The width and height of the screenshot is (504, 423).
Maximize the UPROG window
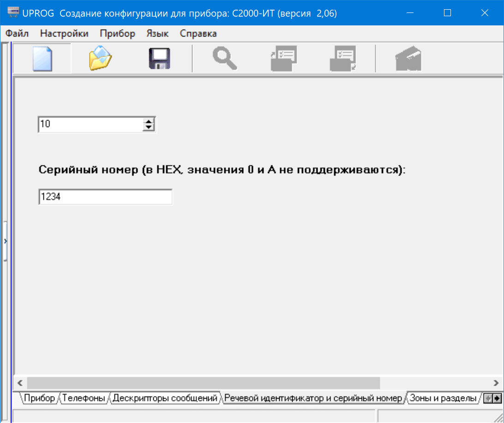pos(447,13)
